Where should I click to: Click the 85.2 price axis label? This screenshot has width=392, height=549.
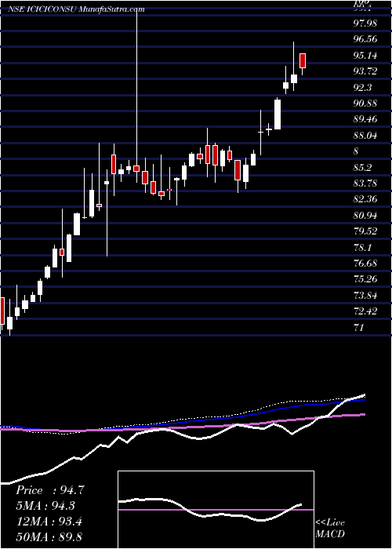click(x=362, y=168)
